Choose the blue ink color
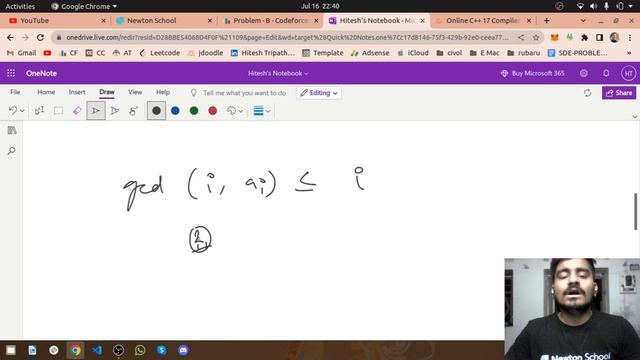 [175, 111]
